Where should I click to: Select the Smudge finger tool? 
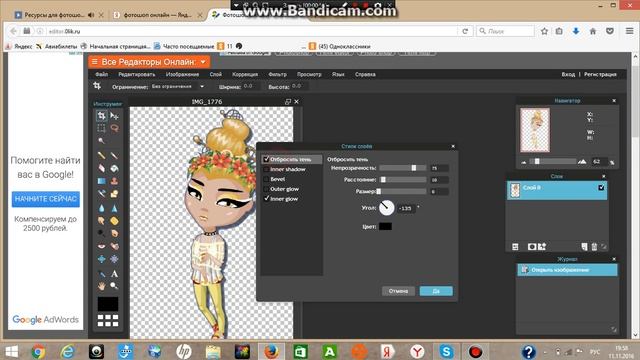coord(101,221)
